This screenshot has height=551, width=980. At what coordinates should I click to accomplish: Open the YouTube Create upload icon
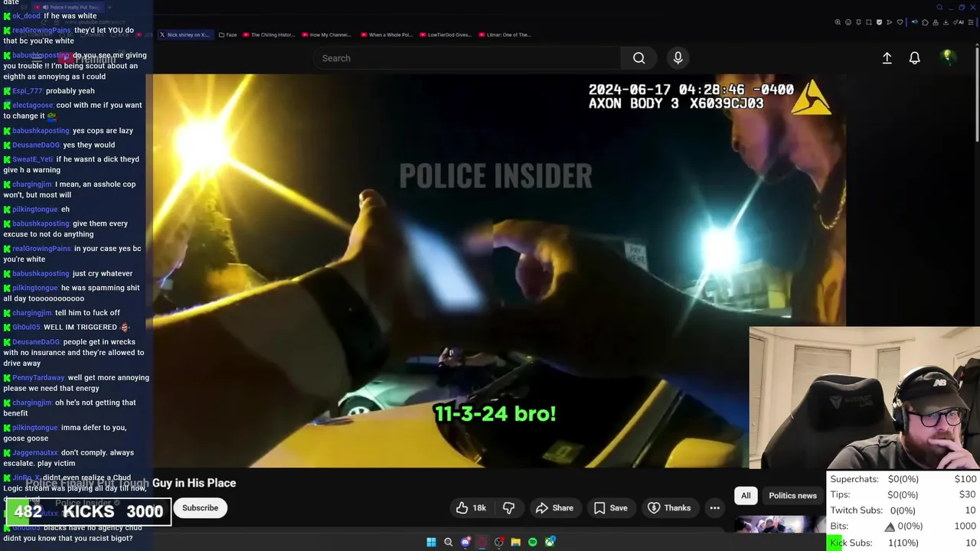coord(887,58)
